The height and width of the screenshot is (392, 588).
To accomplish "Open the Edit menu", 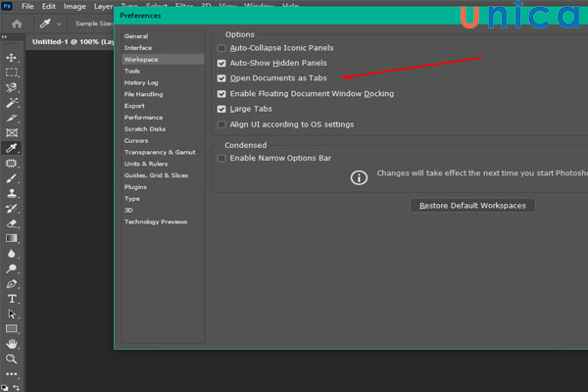I will [48, 7].
